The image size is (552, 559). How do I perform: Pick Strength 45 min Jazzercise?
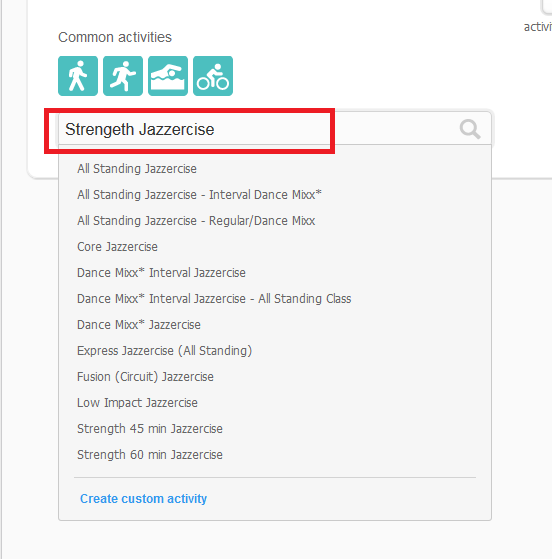150,429
